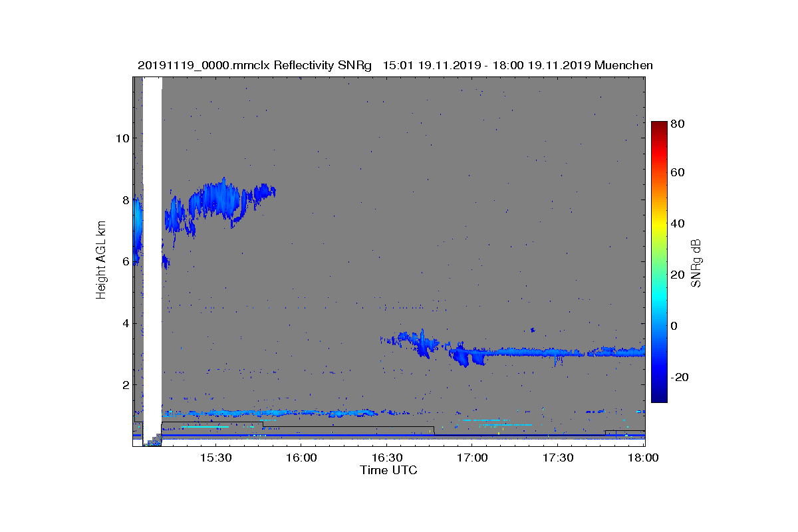Click the colorbar value 20
The width and height of the screenshot is (798, 532).
tap(679, 275)
